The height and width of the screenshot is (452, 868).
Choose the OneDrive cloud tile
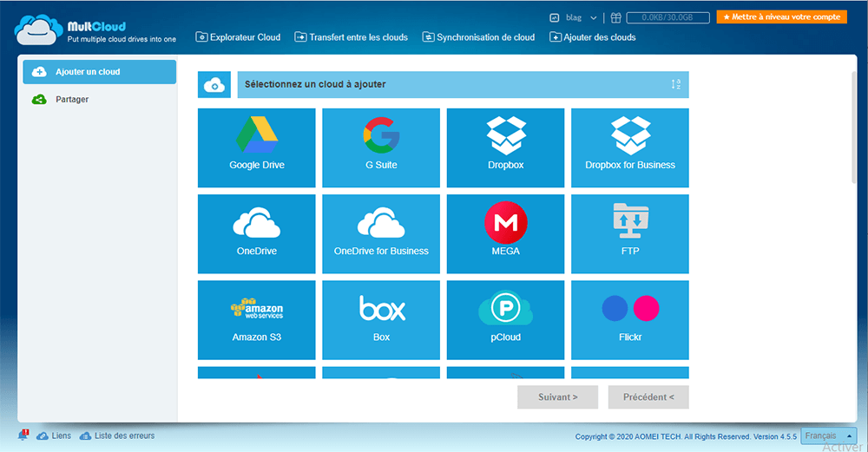(x=256, y=233)
